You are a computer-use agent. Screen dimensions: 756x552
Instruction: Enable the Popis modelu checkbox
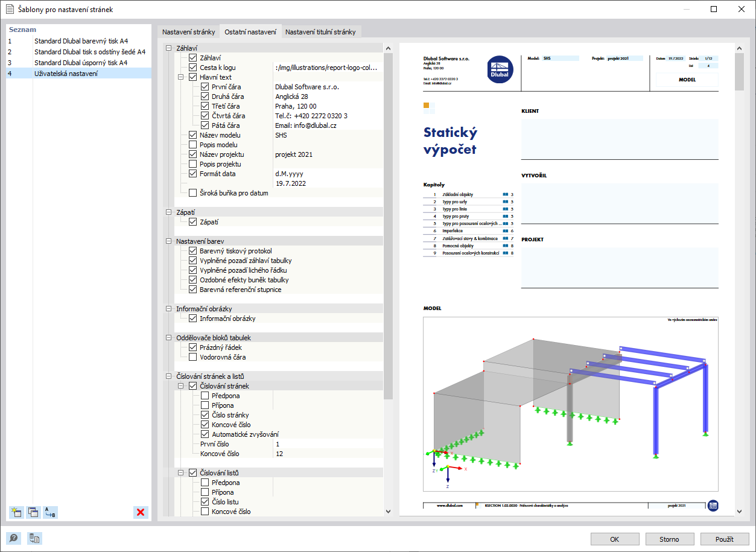pyautogui.click(x=193, y=145)
